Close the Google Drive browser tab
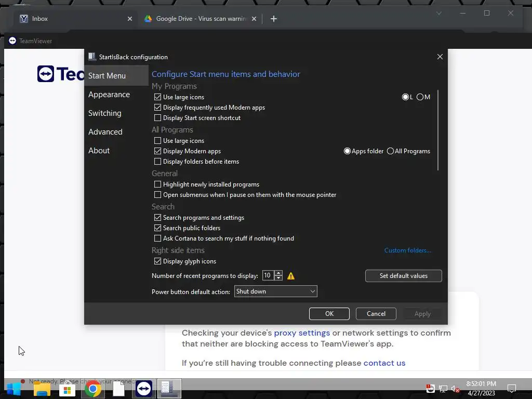Image resolution: width=532 pixels, height=399 pixels. (254, 19)
